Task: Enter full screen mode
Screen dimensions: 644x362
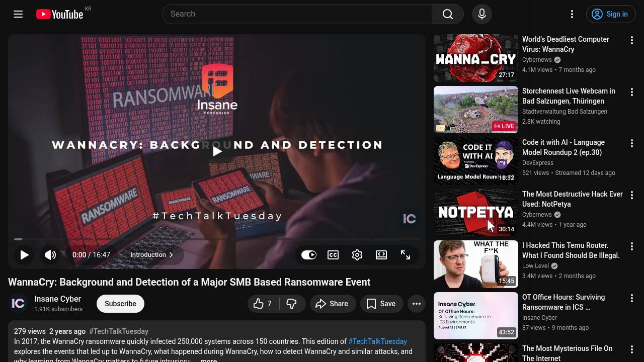Action: (x=406, y=255)
